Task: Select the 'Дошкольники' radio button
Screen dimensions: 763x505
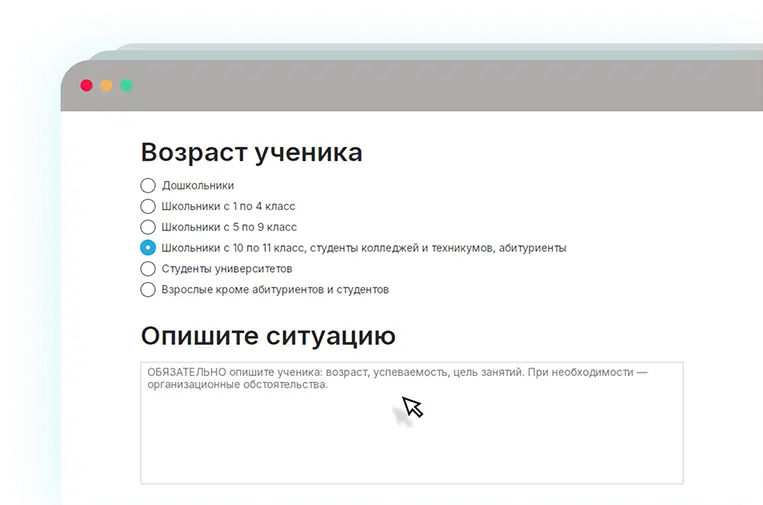Action: 148,185
